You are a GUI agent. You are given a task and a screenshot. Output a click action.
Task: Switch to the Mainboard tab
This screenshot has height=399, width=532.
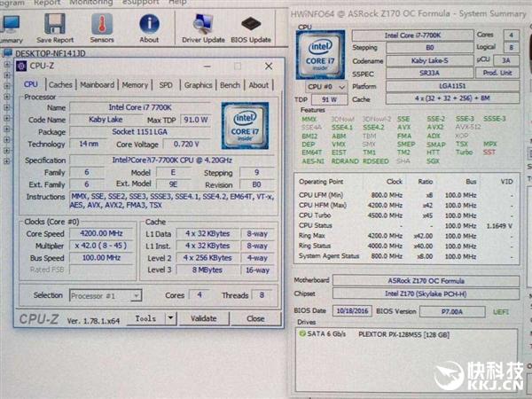(x=97, y=85)
